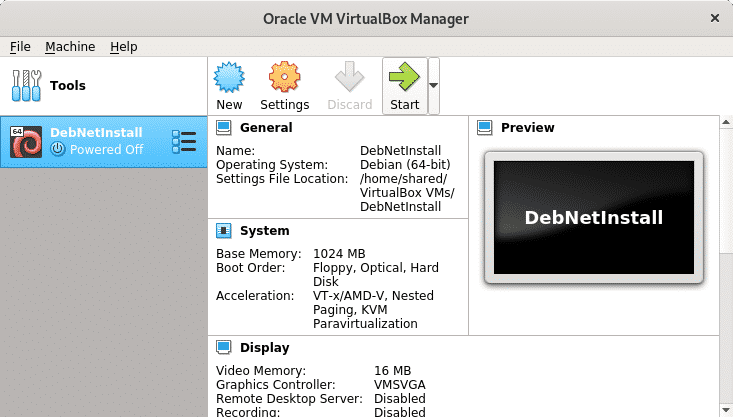The height and width of the screenshot is (417, 733).
Task: Click the Discard toolbar icon
Action: tap(349, 77)
